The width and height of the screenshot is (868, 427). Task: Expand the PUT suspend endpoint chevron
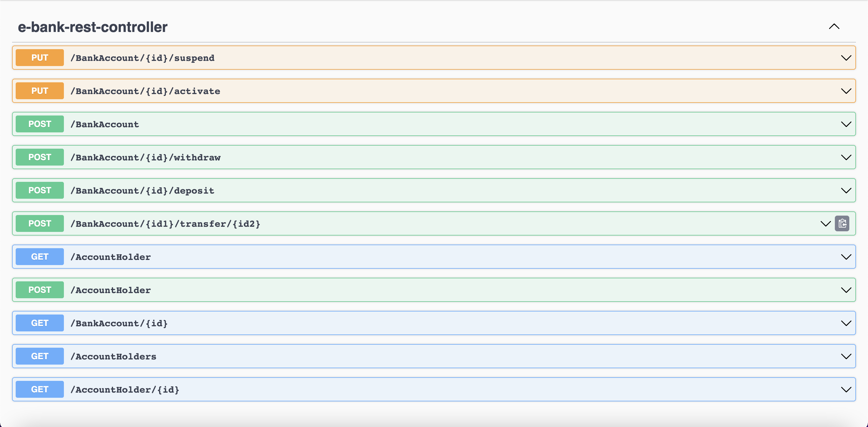pyautogui.click(x=846, y=58)
